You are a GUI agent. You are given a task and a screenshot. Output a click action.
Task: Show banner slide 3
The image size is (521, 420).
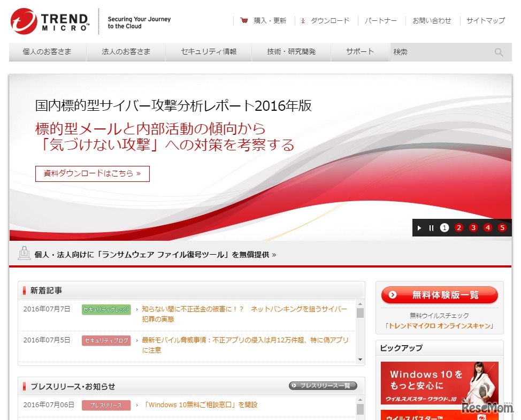tap(473, 227)
